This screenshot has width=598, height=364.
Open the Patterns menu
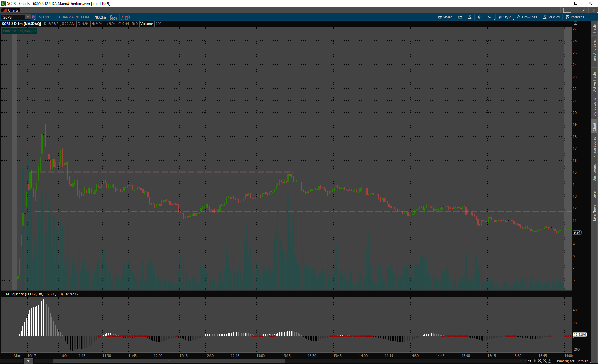(x=575, y=17)
